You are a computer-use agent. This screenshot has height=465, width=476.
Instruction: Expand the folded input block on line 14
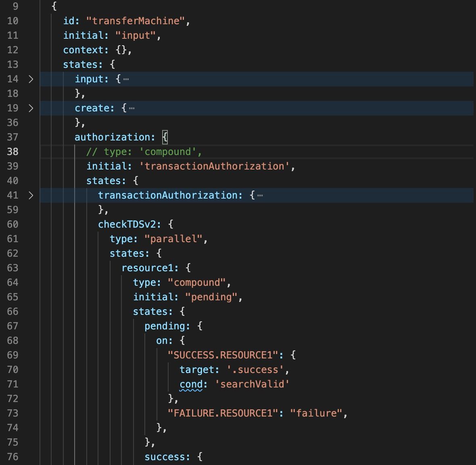pyautogui.click(x=31, y=79)
